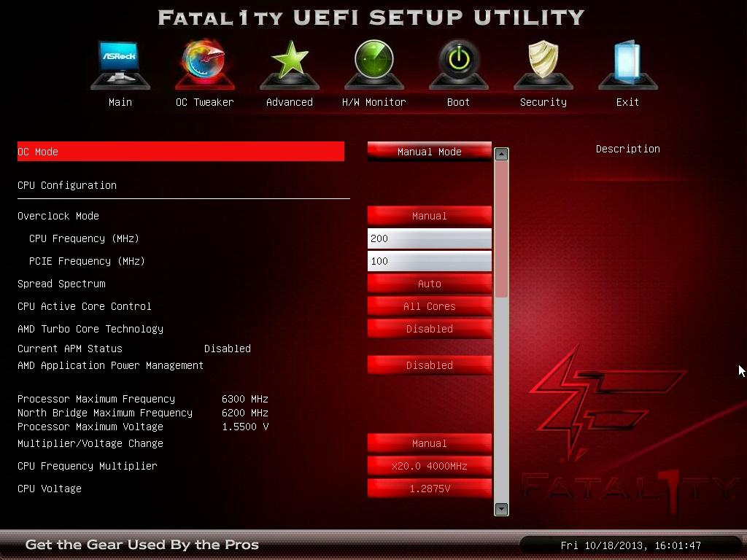
Task: Click the Current APM Status Disabled value
Action: pyautogui.click(x=228, y=349)
